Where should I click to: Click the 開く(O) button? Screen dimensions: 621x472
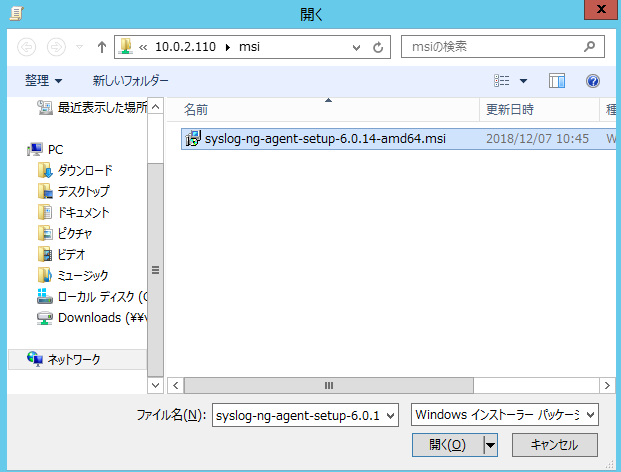pyautogui.click(x=448, y=445)
